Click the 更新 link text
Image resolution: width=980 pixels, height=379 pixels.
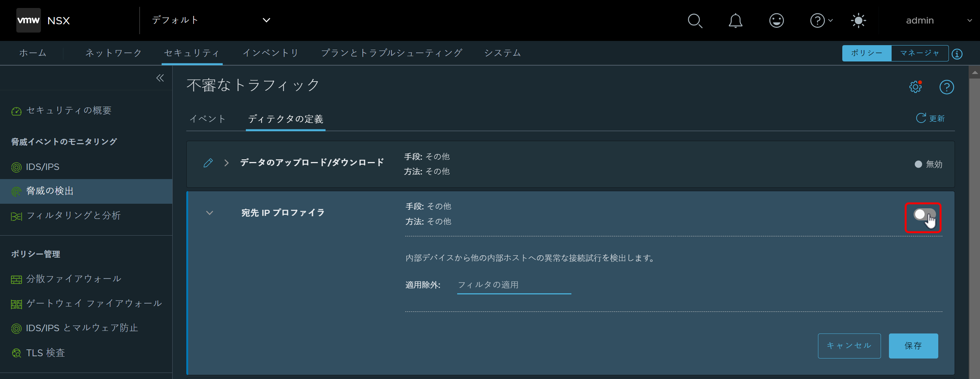(x=937, y=118)
